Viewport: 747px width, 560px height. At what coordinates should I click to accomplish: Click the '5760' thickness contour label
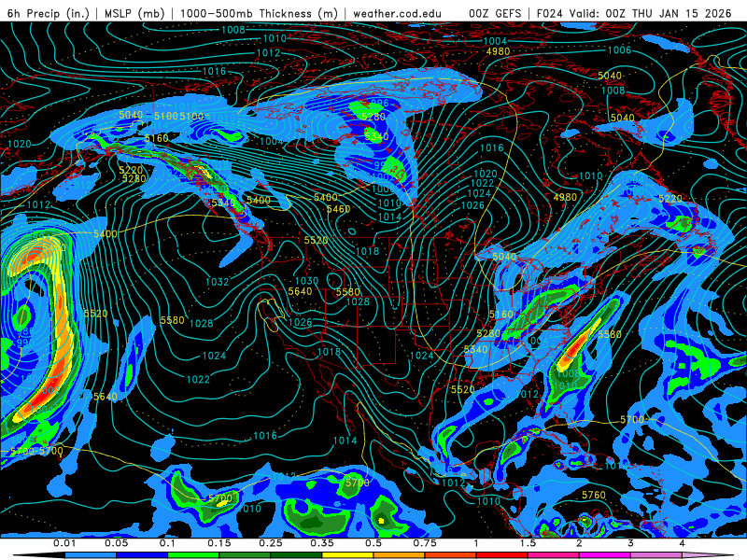click(x=594, y=496)
